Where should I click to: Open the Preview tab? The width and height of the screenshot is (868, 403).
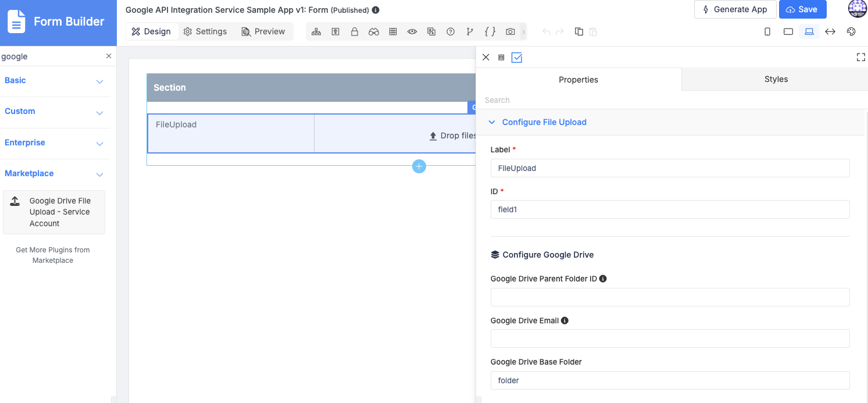coord(263,31)
